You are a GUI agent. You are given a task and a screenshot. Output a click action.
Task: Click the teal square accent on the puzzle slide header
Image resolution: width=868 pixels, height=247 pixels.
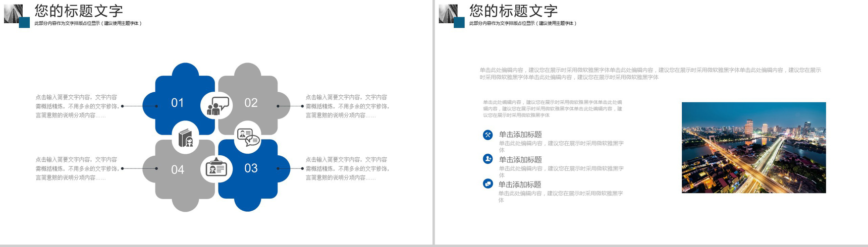pyautogui.click(x=24, y=23)
